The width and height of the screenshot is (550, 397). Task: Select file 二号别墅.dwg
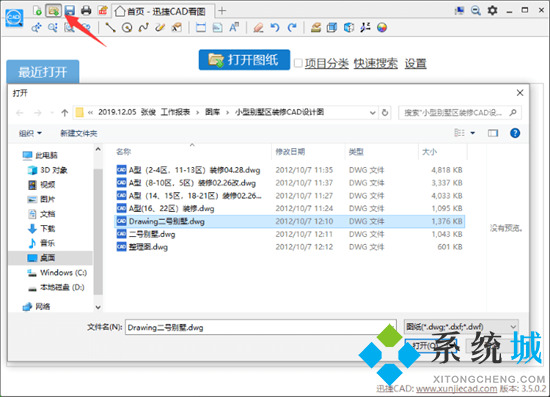(x=290, y=234)
